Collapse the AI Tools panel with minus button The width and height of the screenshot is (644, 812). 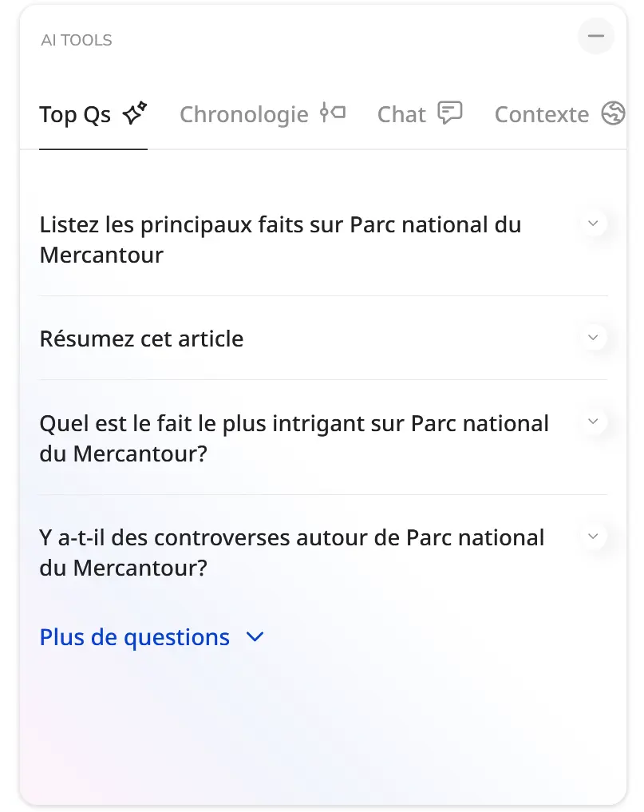coord(596,36)
